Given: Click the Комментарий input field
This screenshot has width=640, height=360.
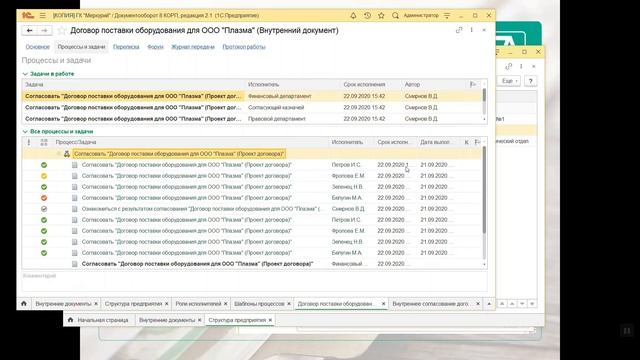Looking at the screenshot, I should [254, 281].
